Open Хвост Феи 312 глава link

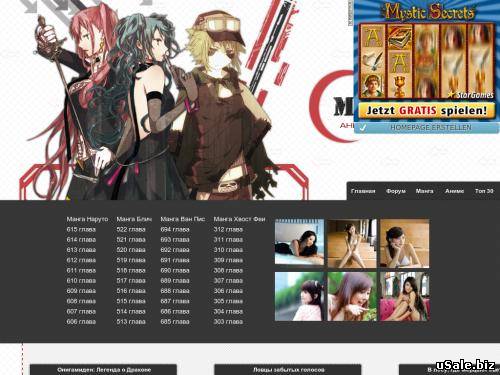click(228, 229)
